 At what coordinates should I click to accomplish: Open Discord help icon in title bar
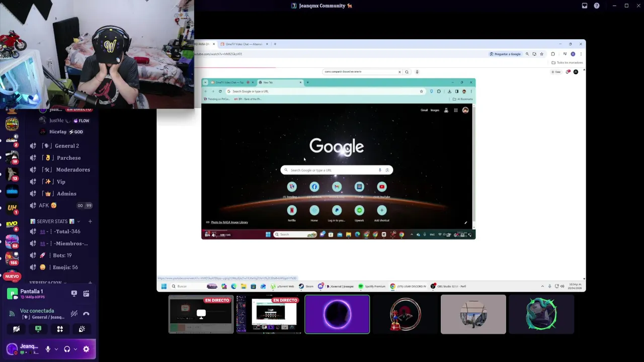point(597,6)
